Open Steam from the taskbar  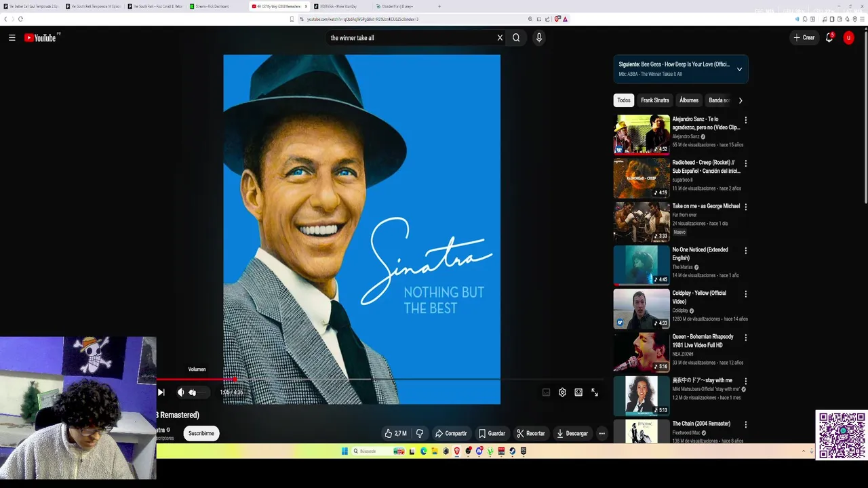coord(512,451)
